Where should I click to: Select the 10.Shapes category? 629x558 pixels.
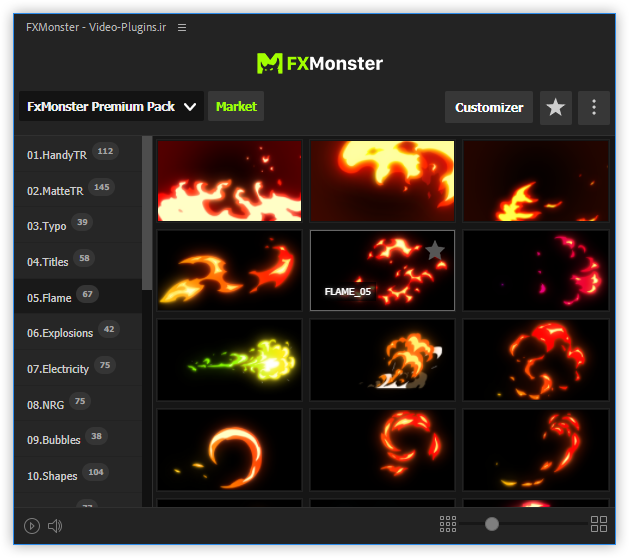(78, 475)
